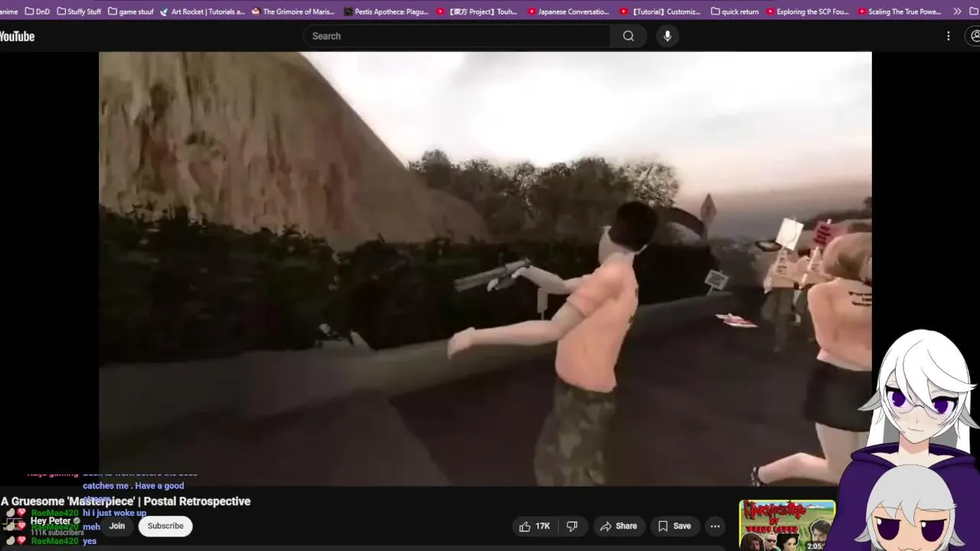Open The Grimoire of Marisa bookmark
This screenshot has width=980, height=551.
[293, 11]
